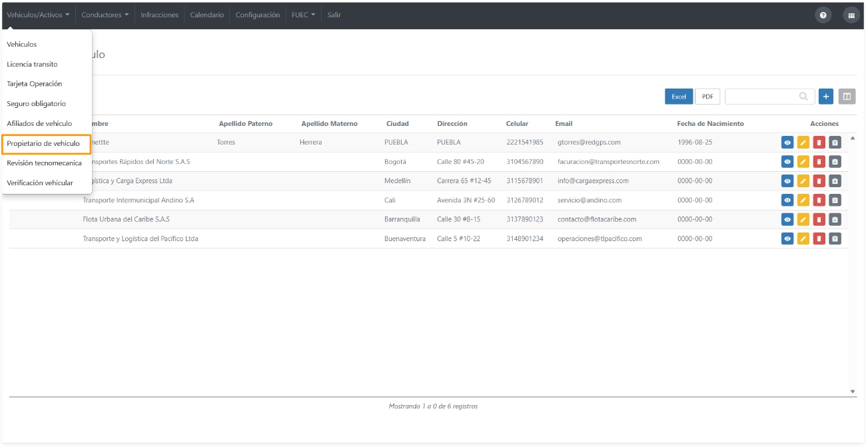Open the help question mark icon

tap(823, 15)
